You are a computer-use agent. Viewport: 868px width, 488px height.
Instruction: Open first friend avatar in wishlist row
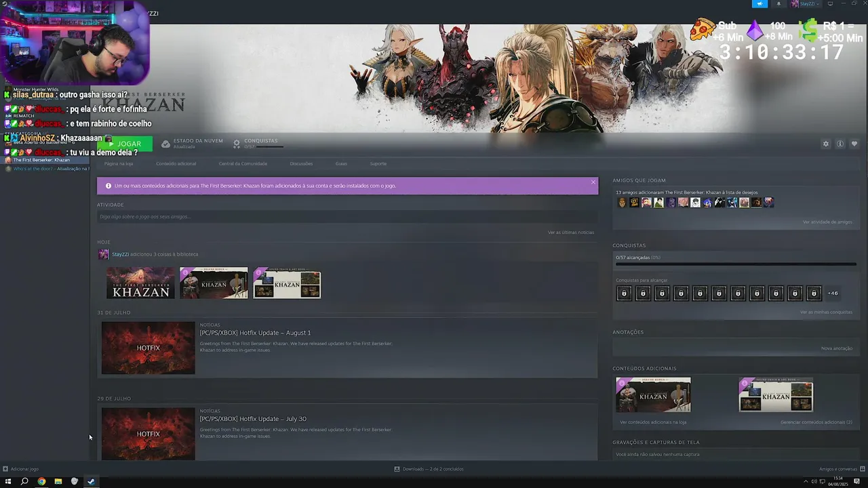coord(622,203)
